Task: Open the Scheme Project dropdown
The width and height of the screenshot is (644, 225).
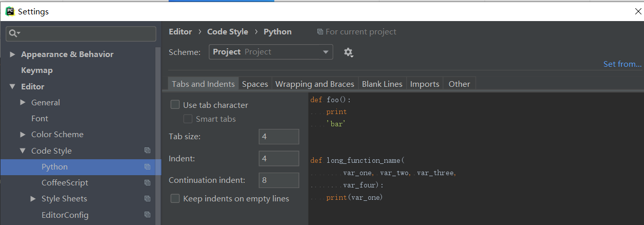Action: 271,52
